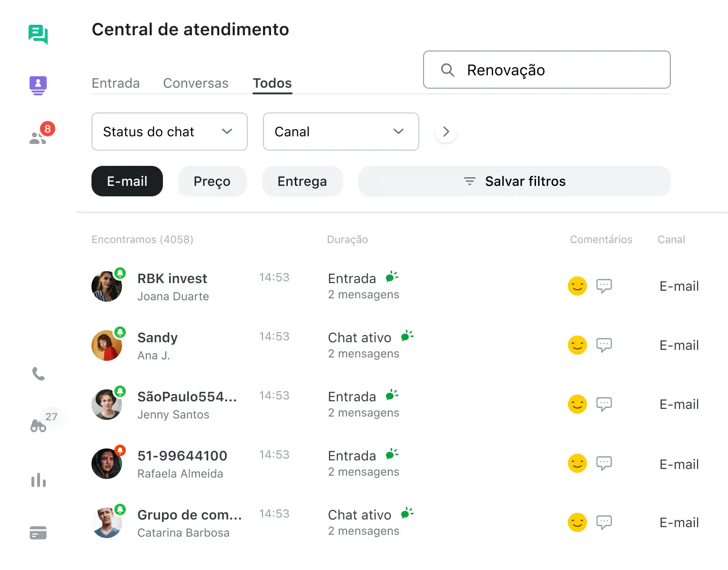This screenshot has height=570, width=728.
Task: Open the bar chart statistics icon
Action: tap(39, 480)
